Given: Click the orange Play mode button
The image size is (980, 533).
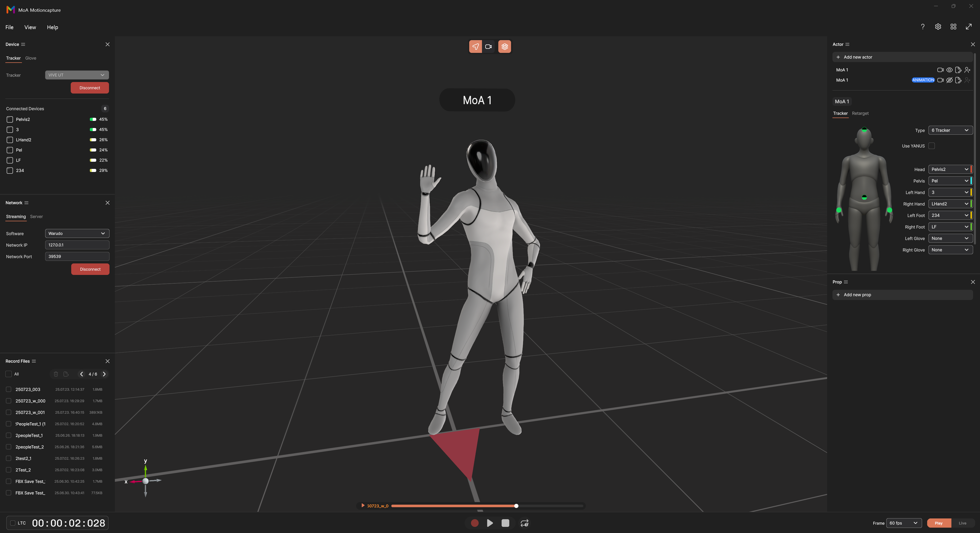Looking at the screenshot, I should (939, 523).
